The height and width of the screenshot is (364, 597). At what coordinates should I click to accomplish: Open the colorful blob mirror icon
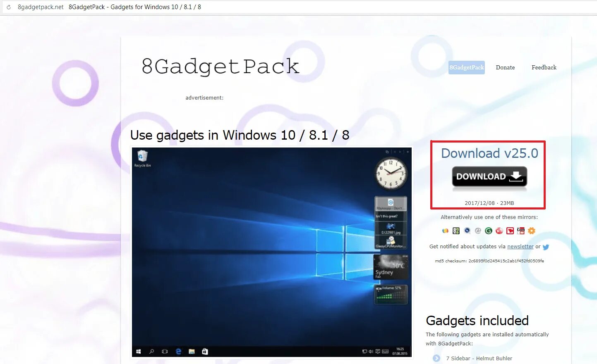(445, 231)
